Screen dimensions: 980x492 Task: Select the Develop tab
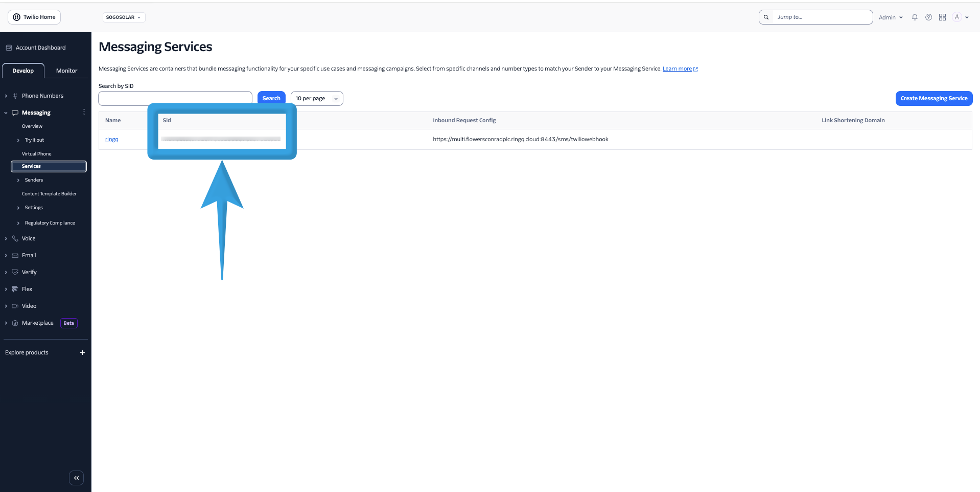pos(23,71)
